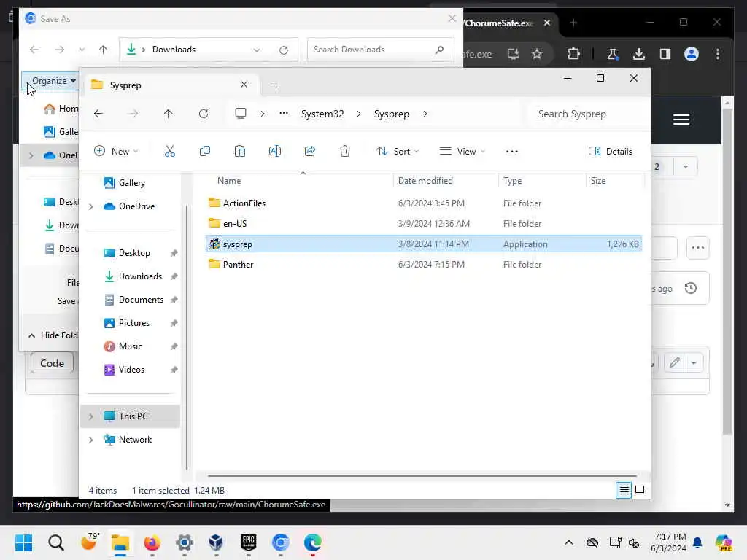Click the Paste clipboard icon
Image resolution: width=747 pixels, height=560 pixels.
(x=239, y=152)
